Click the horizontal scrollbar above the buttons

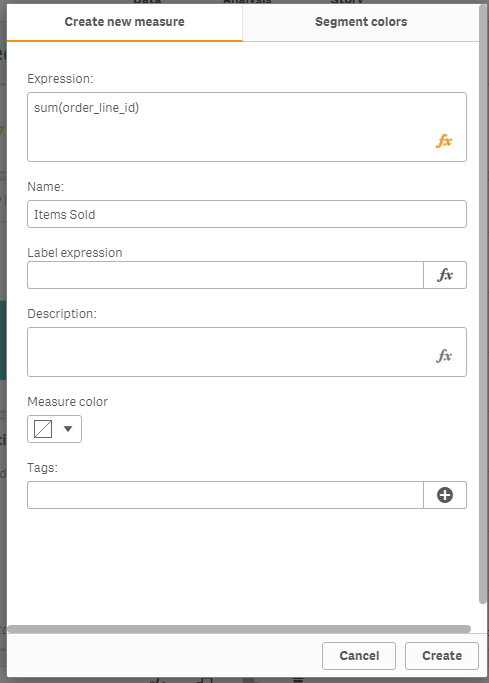tap(239, 629)
